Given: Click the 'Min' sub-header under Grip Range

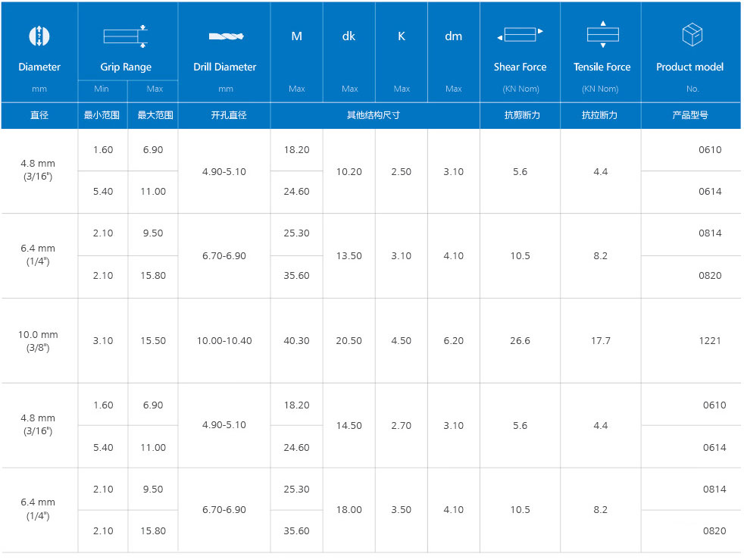Looking at the screenshot, I should coord(102,89).
